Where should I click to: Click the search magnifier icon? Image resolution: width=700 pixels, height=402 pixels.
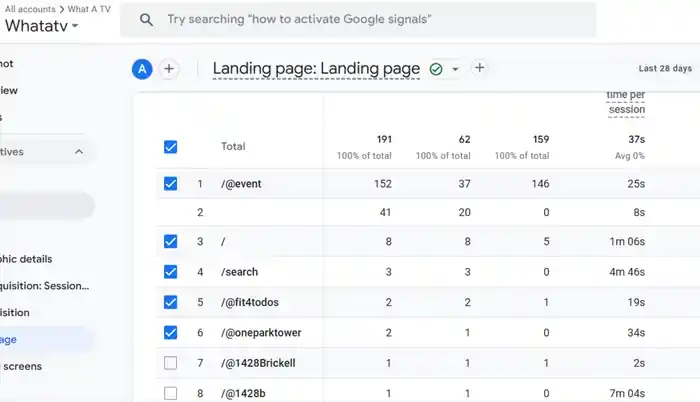[x=146, y=20]
